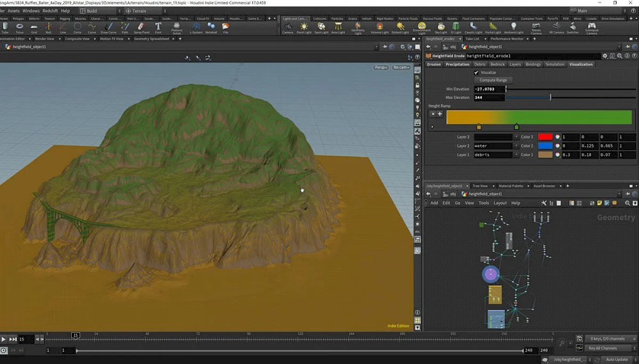The height and width of the screenshot is (364, 639).
Task: Click the Compute Range button
Action: click(494, 80)
